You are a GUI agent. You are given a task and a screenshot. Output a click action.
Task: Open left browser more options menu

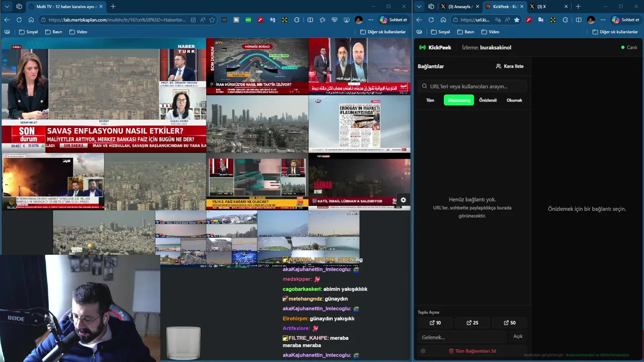[371, 20]
